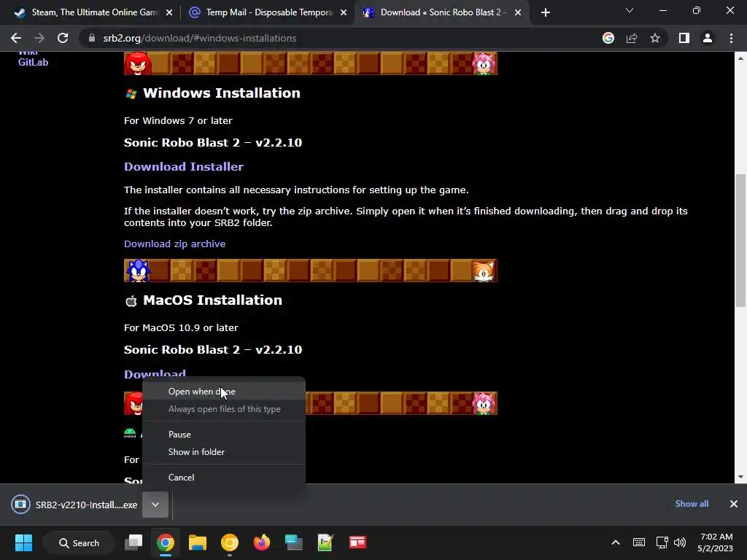Viewport: 747px width, 560px height.
Task: Open the clock showing 7:02 AM
Action: [716, 542]
